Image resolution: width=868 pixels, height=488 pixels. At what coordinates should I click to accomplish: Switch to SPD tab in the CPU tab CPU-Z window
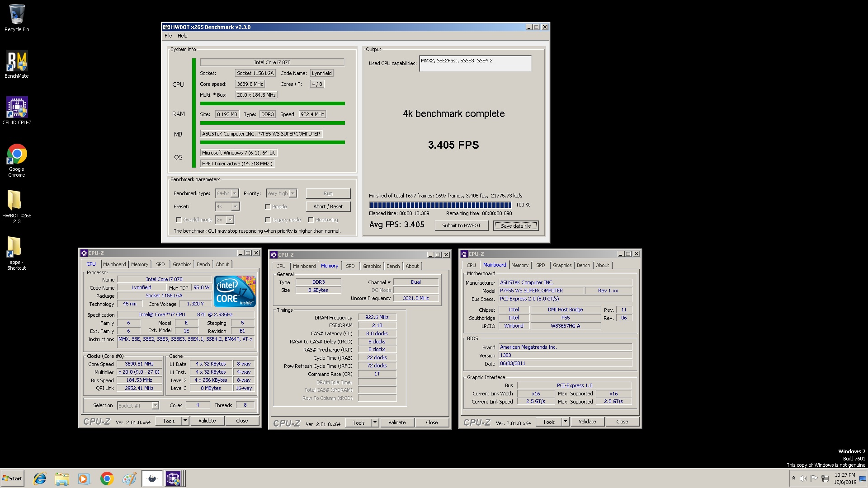pyautogui.click(x=160, y=264)
